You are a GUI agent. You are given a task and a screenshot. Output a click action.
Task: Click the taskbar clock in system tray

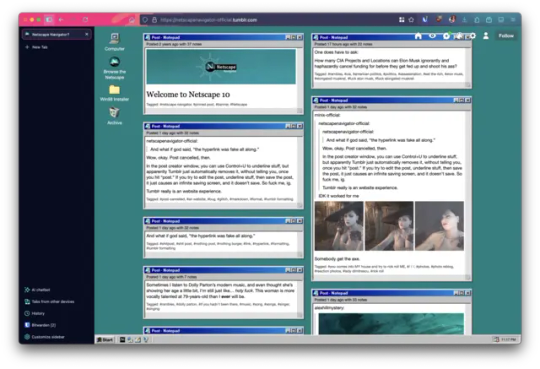(x=508, y=340)
